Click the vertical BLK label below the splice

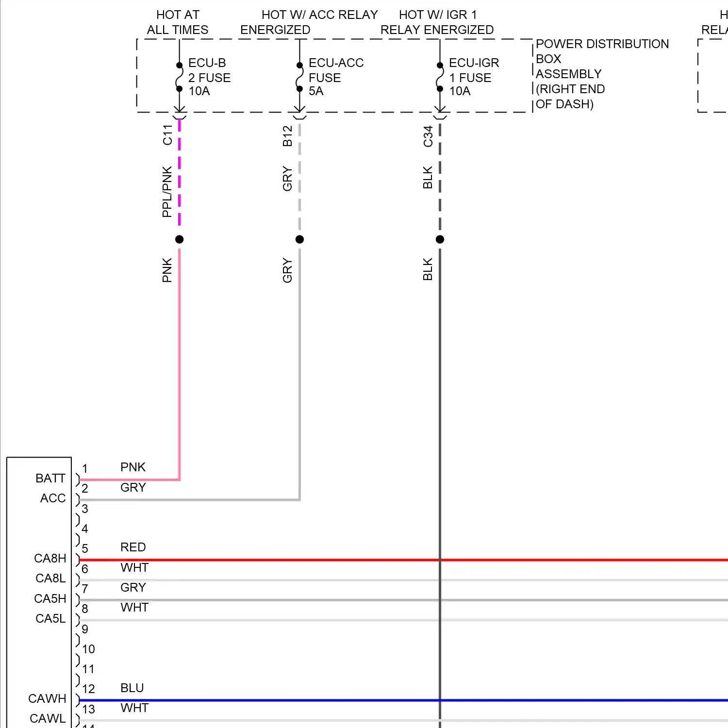click(x=428, y=269)
